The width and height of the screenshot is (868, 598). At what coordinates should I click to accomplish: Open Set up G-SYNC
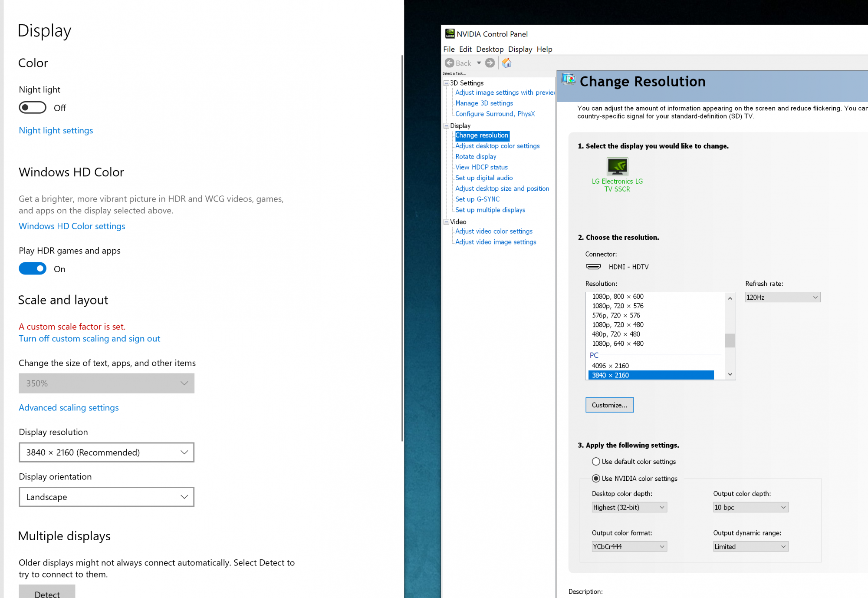coord(477,199)
